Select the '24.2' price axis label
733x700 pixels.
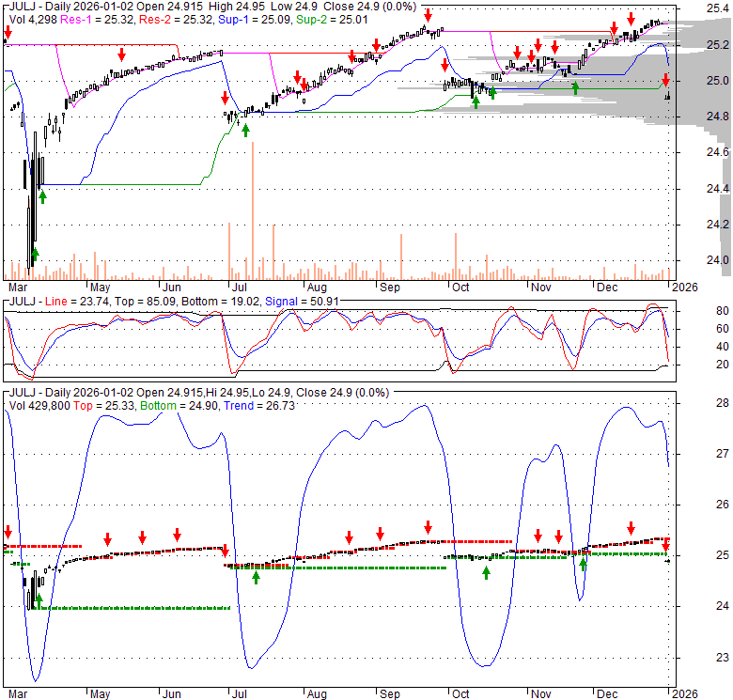click(x=717, y=225)
